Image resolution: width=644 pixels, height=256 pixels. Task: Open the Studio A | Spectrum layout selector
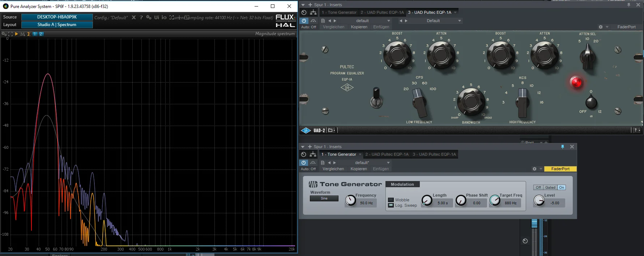[x=57, y=25]
